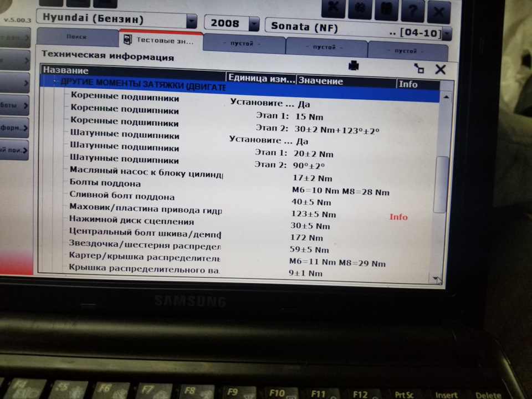Click the vertical scrollbar thumb
The height and width of the screenshot is (399, 532).
click(x=442, y=185)
